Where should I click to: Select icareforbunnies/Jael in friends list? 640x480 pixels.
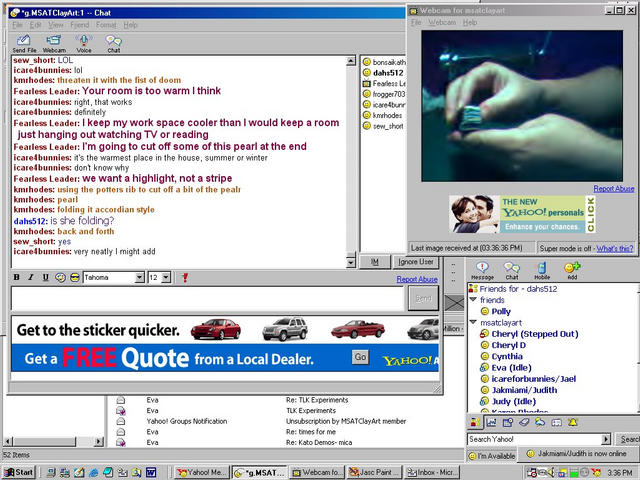coord(533,379)
